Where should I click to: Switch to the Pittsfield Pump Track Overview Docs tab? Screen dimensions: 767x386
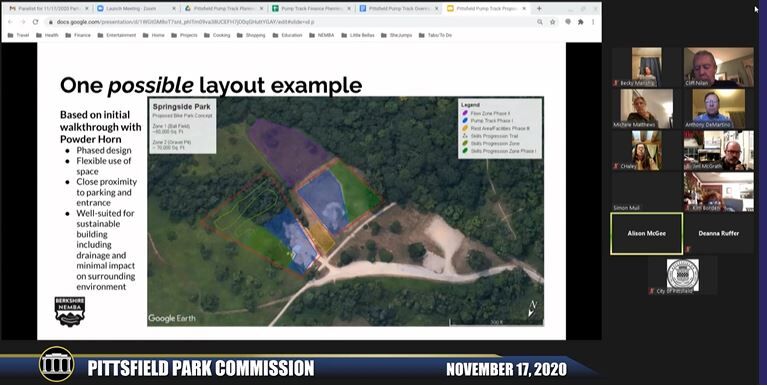pyautogui.click(x=400, y=9)
